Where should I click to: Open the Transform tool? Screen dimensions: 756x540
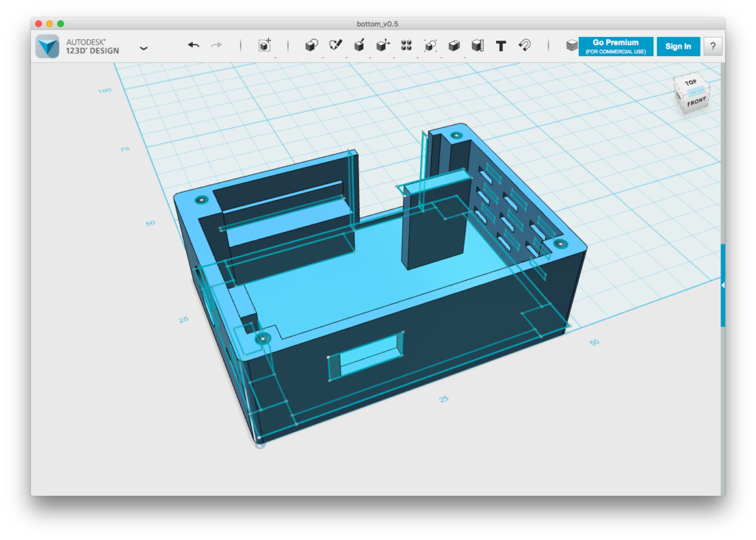264,46
